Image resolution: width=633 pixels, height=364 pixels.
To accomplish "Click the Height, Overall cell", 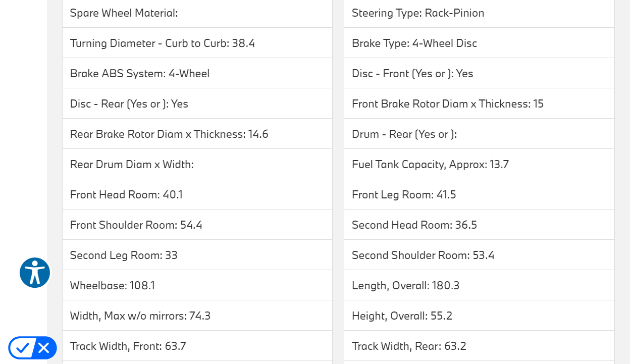I will 402,316.
